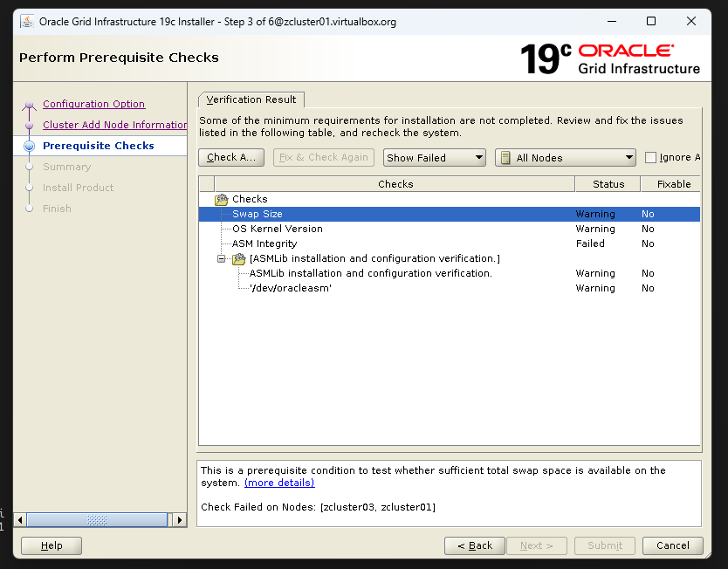The height and width of the screenshot is (569, 728).
Task: Select the ASM Integrity check row
Action: tap(449, 243)
